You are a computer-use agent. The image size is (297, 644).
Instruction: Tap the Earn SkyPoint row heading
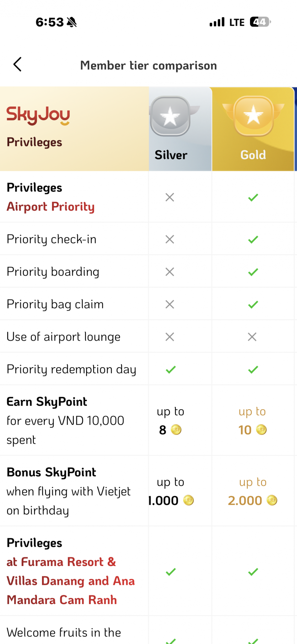47,402
